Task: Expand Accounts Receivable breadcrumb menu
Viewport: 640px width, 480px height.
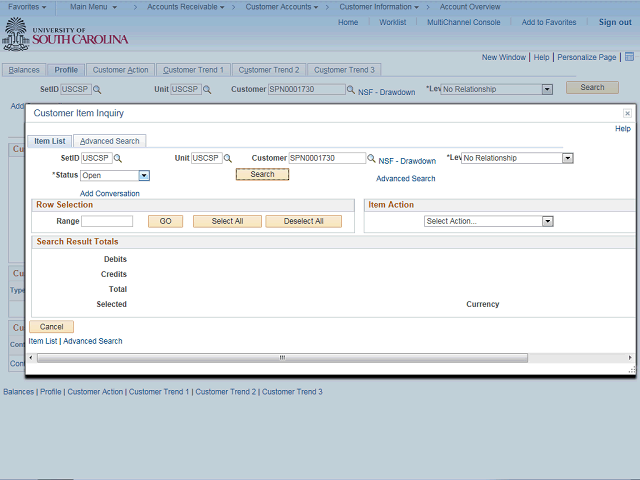Action: 186,7
